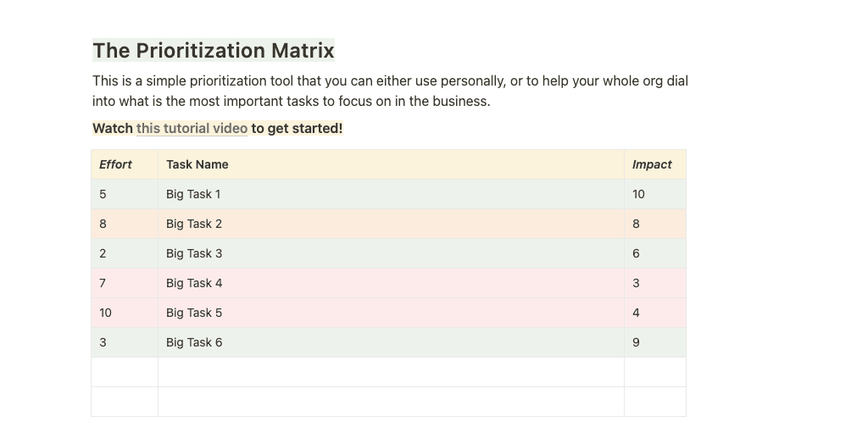Click the last empty Effort cell
This screenshot has height=438, width=868.
point(125,402)
